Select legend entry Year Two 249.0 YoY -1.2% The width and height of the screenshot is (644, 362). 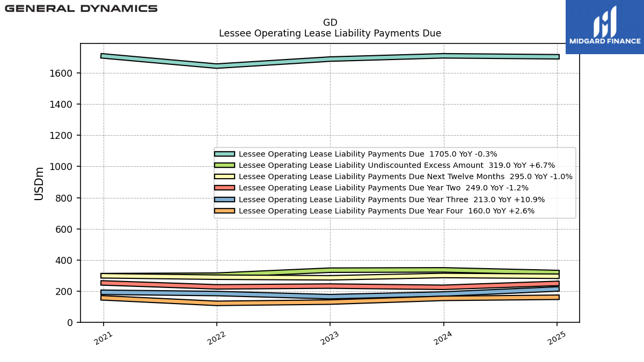click(x=384, y=188)
